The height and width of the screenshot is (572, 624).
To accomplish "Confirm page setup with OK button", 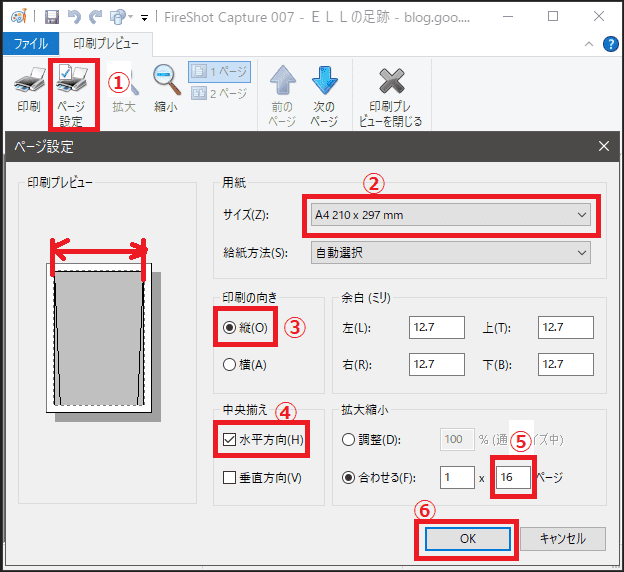I will coord(465,537).
